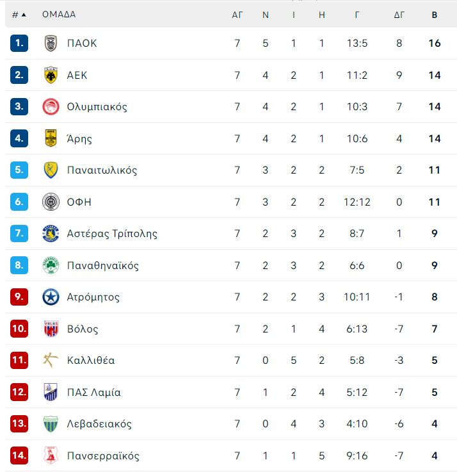Click the red position badge 14.
Screen dimensions: 457x476
tap(19, 455)
